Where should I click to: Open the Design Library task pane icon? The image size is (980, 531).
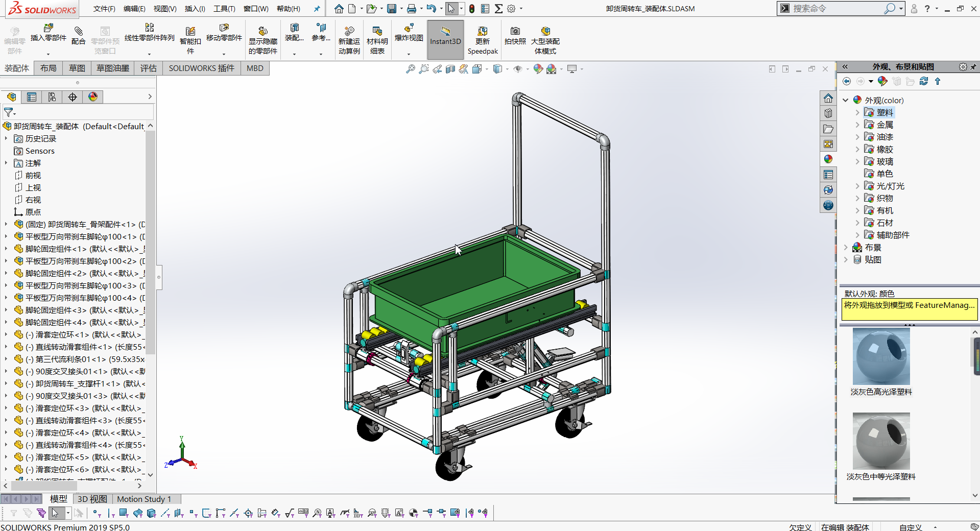pos(828,113)
